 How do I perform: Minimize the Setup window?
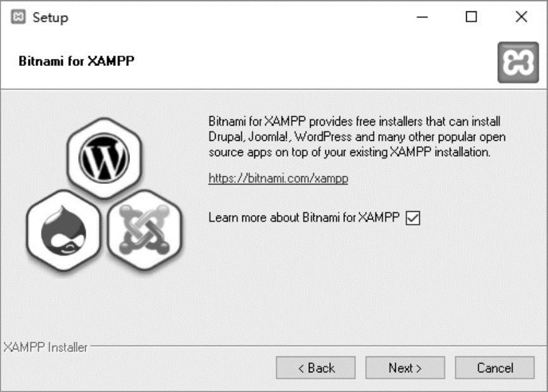422,16
